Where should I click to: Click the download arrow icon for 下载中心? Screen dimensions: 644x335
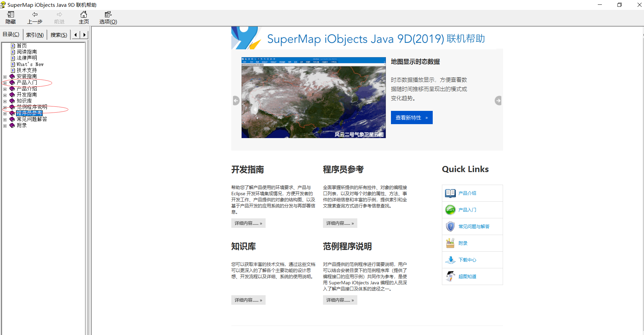click(x=450, y=260)
